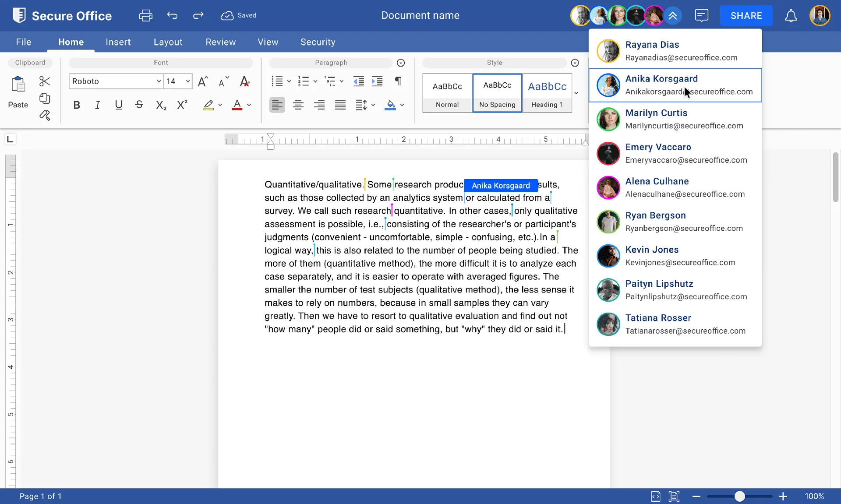Expand the styles gallery arrow
The height and width of the screenshot is (504, 841).
(576, 93)
